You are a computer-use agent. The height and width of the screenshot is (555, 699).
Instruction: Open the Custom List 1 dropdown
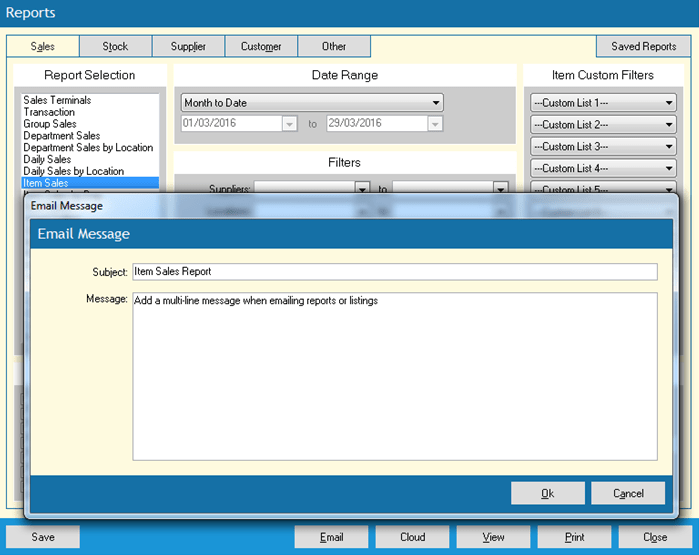click(x=603, y=103)
